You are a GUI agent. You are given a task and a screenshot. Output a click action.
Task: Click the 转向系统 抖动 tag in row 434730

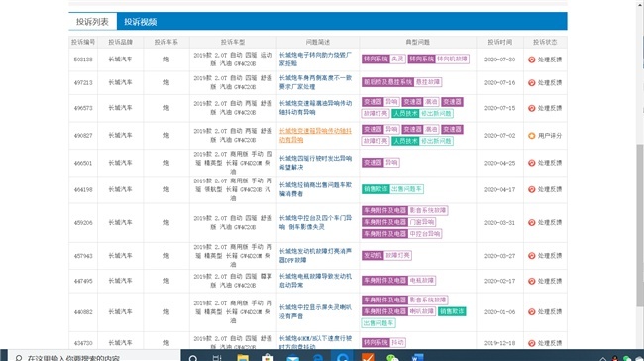[383, 342]
